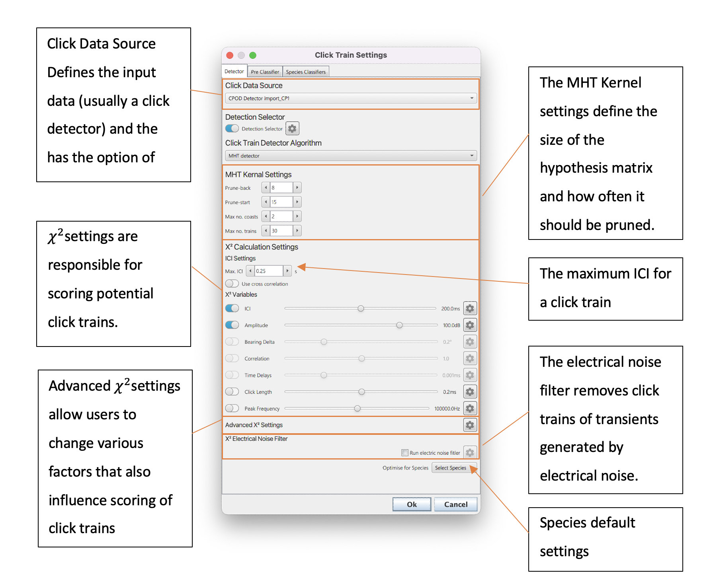The image size is (719, 588).
Task: Toggle the Amplitude variable switch
Action: [232, 325]
